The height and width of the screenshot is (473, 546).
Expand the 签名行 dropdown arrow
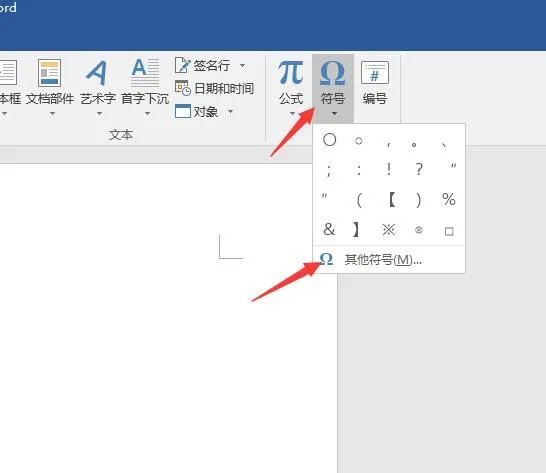coord(243,65)
